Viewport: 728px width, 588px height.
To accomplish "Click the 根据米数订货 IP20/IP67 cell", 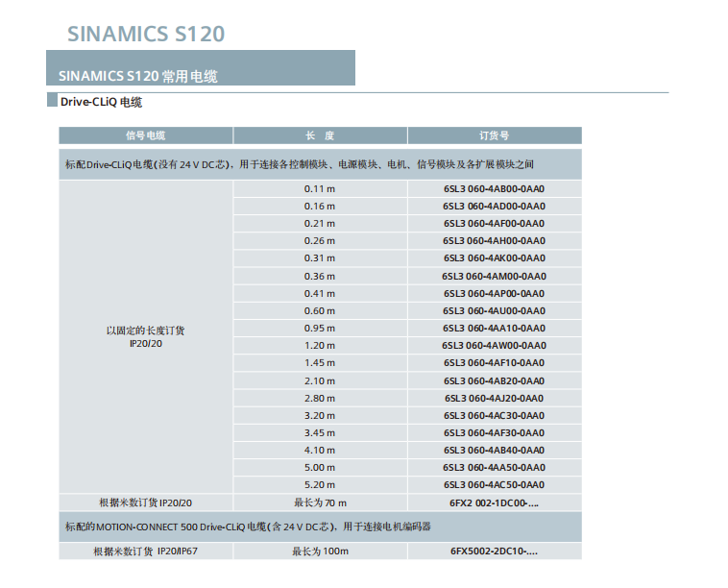I will coord(146,551).
